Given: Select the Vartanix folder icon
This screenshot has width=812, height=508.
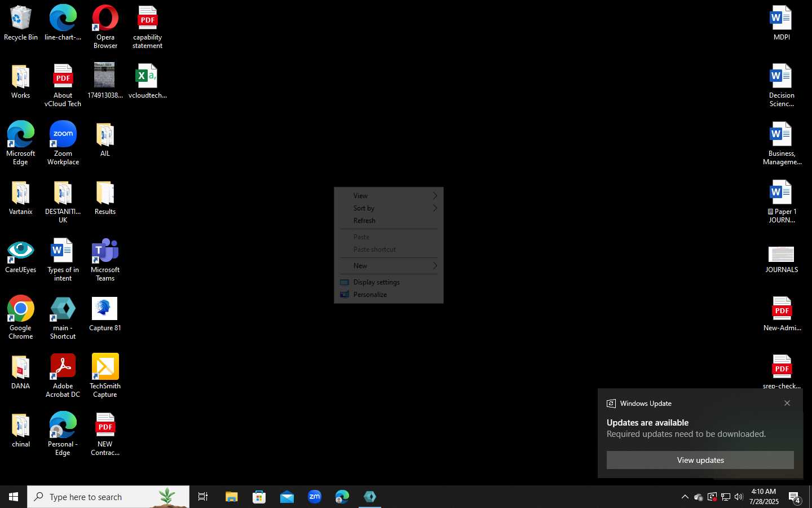Looking at the screenshot, I should (21, 198).
